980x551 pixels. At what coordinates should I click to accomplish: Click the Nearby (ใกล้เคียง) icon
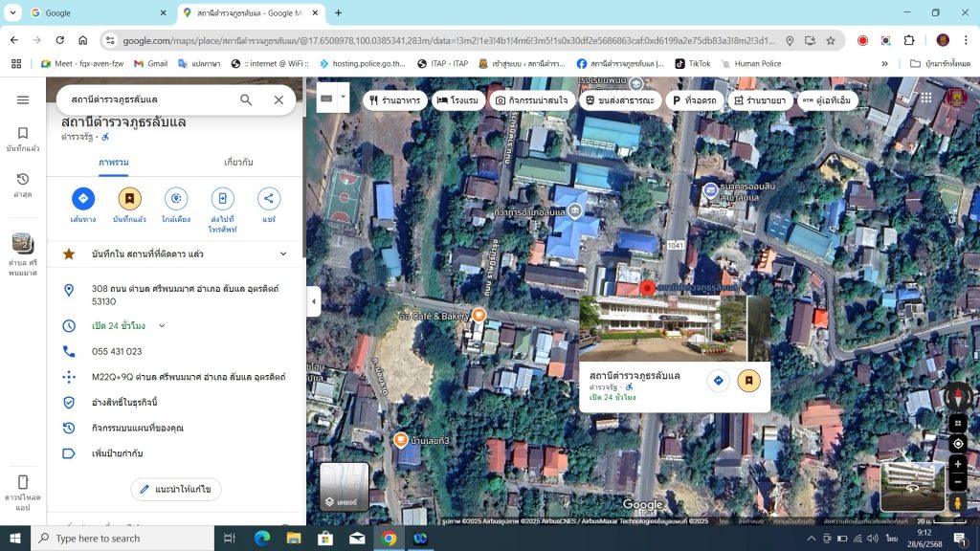pos(175,199)
